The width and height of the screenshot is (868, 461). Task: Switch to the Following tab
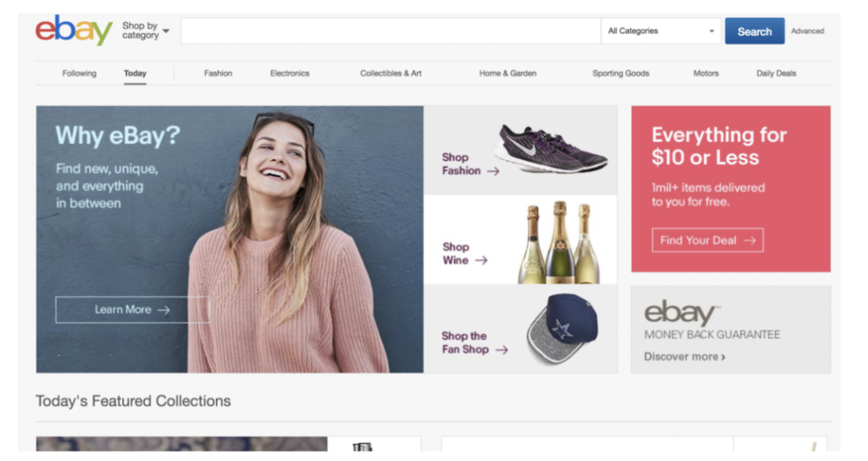(79, 73)
